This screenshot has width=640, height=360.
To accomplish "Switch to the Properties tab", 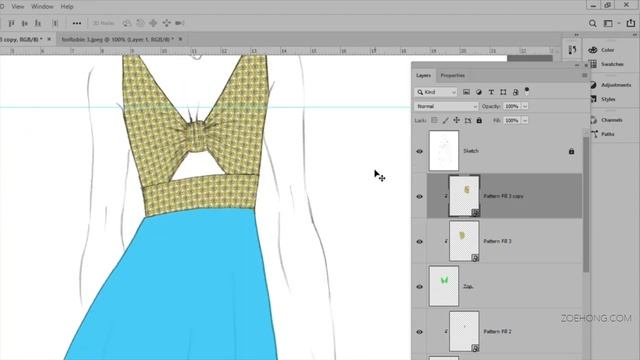I will pyautogui.click(x=453, y=76).
